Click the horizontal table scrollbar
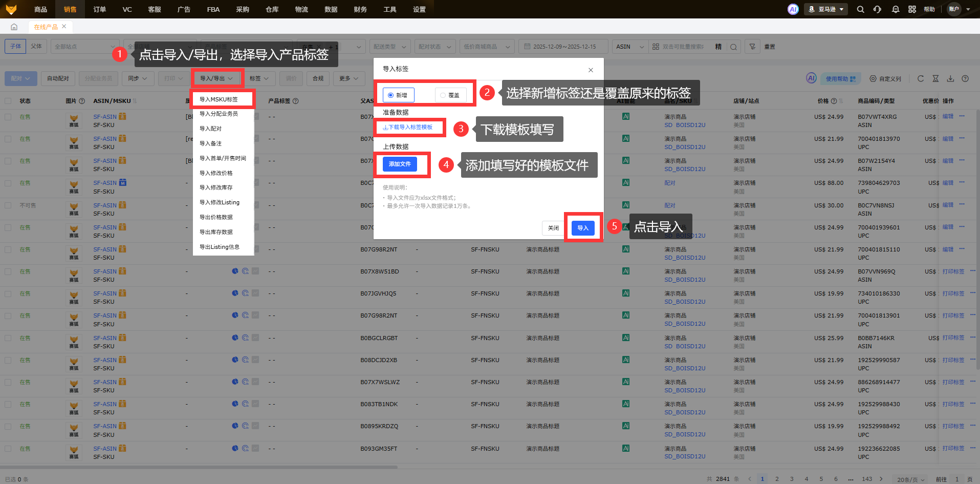This screenshot has width=980, height=484. (x=199, y=467)
